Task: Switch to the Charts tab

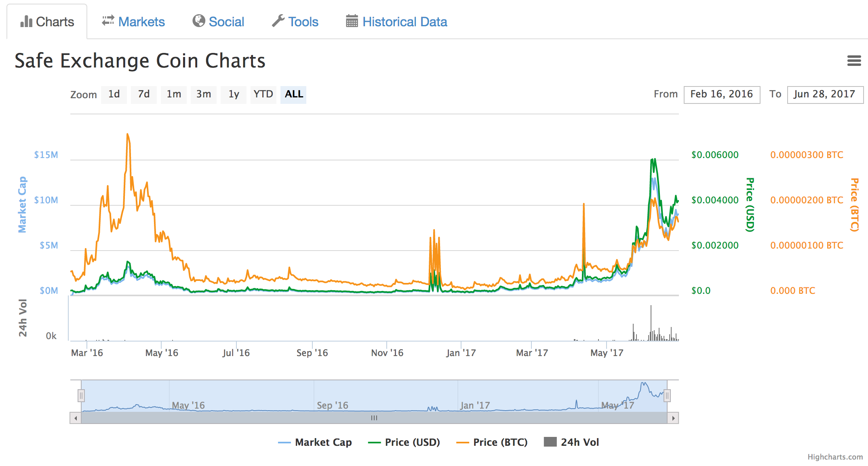Action: click(x=47, y=21)
